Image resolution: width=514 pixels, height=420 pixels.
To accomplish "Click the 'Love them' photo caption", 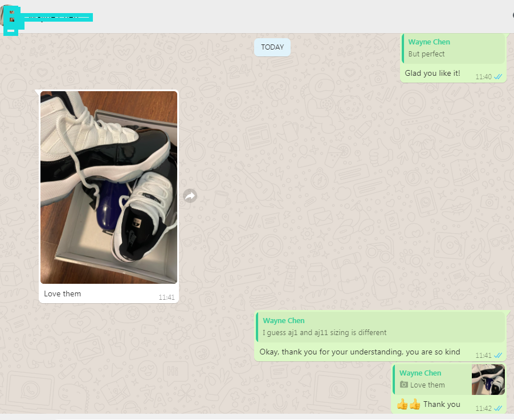I will tap(63, 294).
